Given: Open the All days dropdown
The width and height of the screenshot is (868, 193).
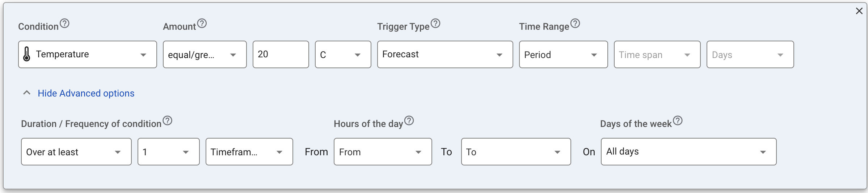Looking at the screenshot, I should [x=688, y=152].
